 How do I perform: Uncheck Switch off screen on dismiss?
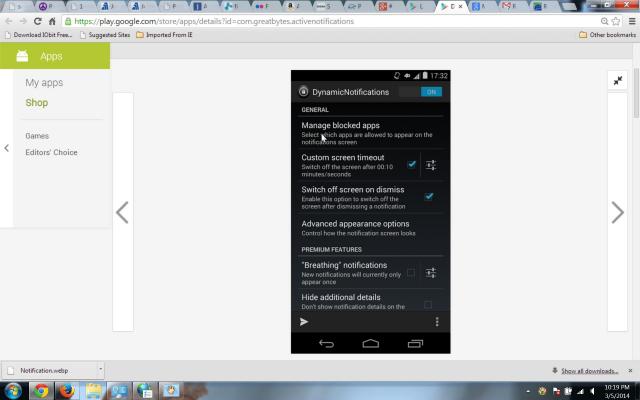[428, 196]
